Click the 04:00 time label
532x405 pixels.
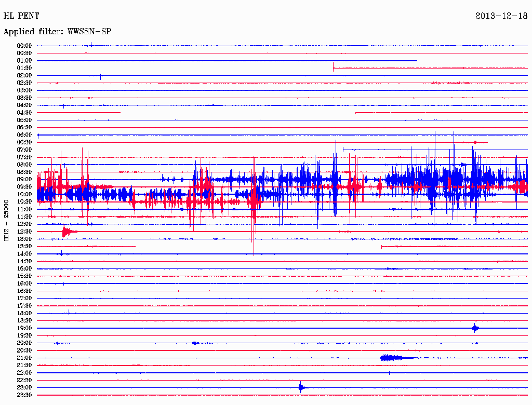pos(24,105)
